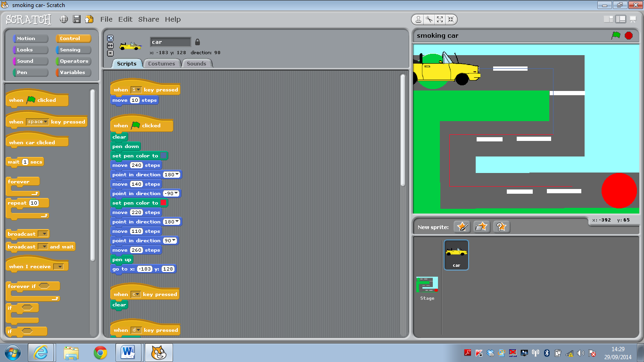
Task: Toggle the sprite lock icon beside name
Action: 198,42
